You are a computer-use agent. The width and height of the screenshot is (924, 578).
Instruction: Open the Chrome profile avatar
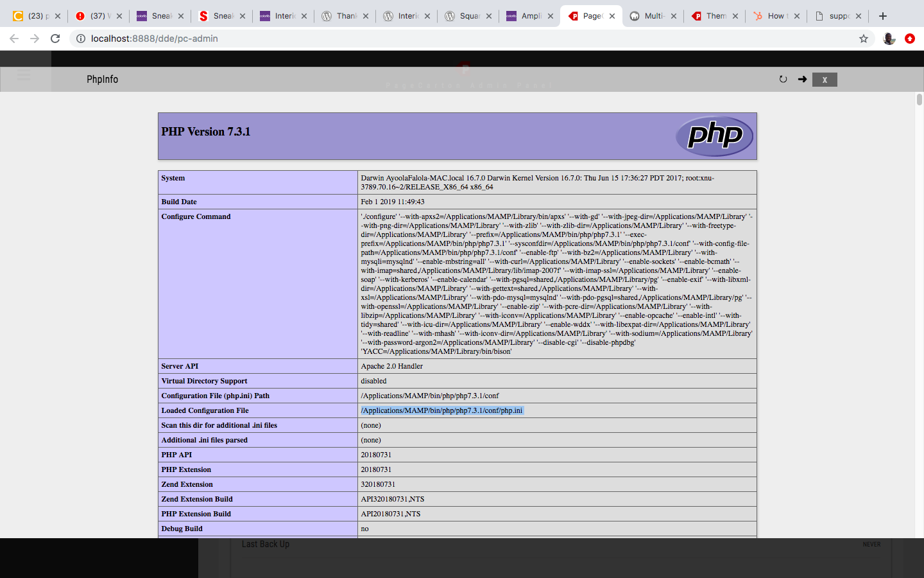coord(889,39)
